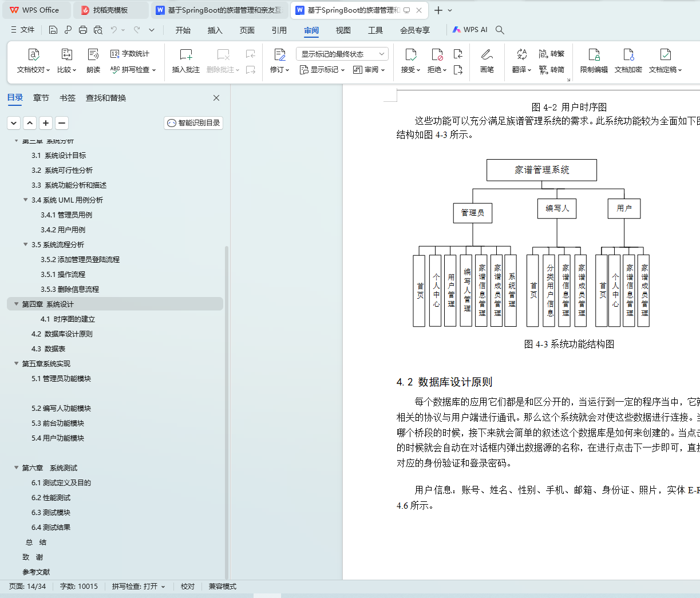The height and width of the screenshot is (598, 700).
Task: Click the Redo arrow icon
Action: (137, 30)
